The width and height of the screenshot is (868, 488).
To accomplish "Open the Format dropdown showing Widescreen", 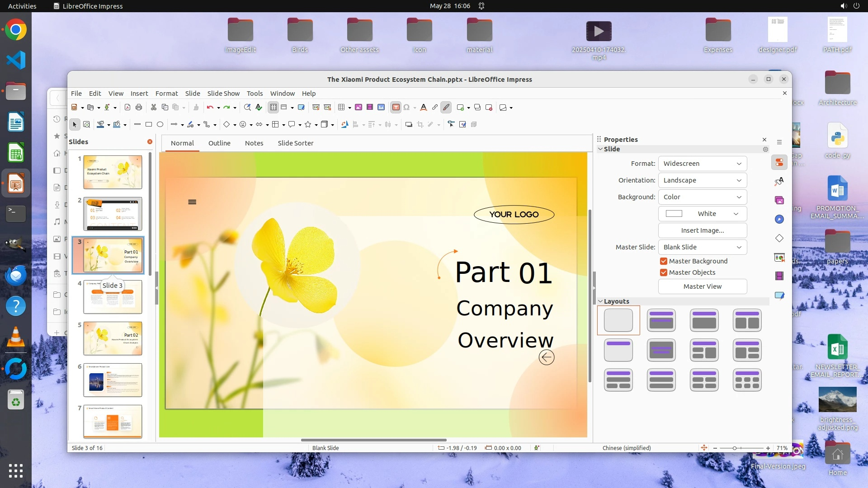I will pos(702,164).
